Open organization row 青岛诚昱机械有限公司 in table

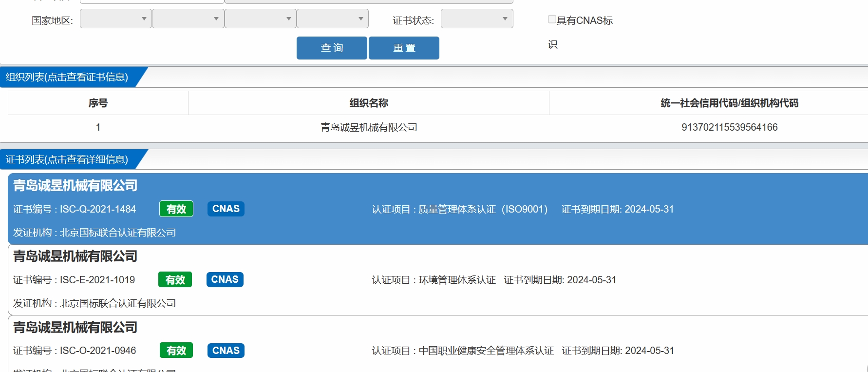(x=369, y=127)
